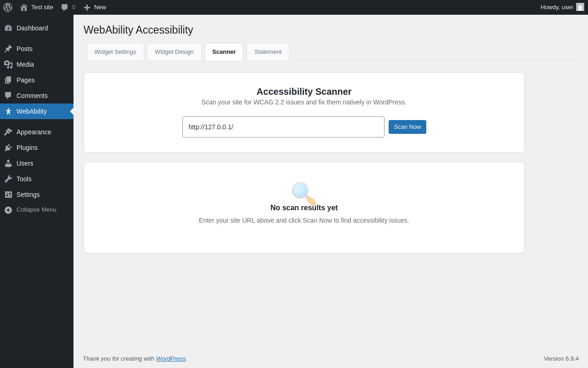Image resolution: width=588 pixels, height=368 pixels.
Task: Click the WebAbility Accessibility page title
Action: click(138, 30)
